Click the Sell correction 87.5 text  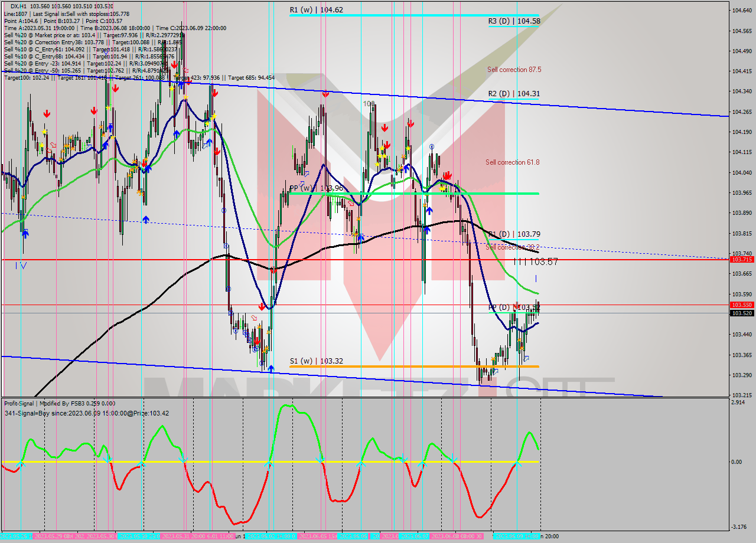click(514, 70)
